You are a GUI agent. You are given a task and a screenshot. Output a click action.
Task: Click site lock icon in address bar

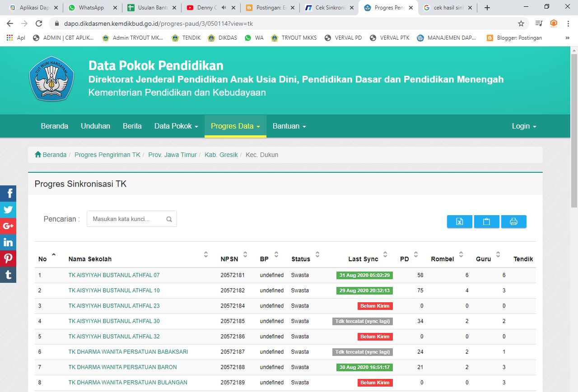(x=57, y=23)
